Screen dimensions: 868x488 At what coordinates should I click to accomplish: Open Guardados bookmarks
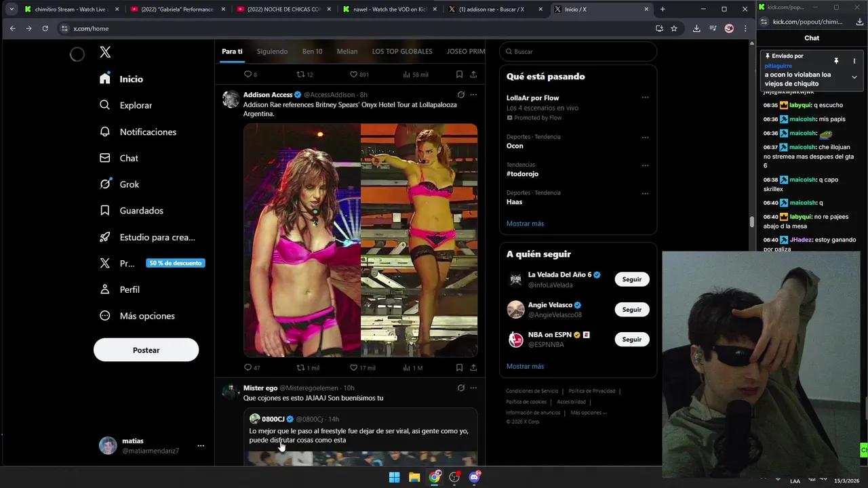click(x=132, y=211)
